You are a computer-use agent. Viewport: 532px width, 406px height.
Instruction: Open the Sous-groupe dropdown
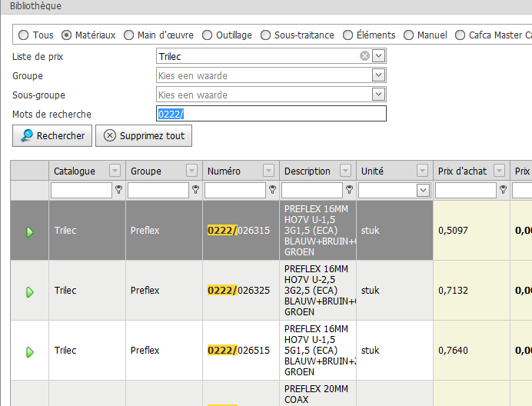[x=378, y=95]
